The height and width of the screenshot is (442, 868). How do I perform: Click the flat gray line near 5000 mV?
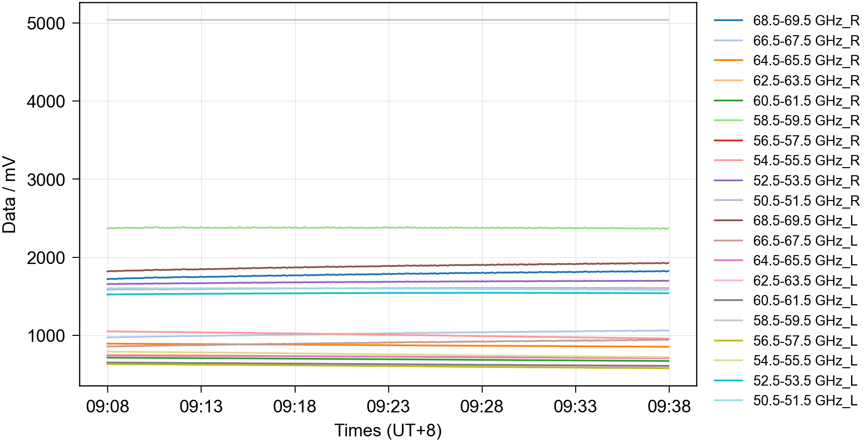pyautogui.click(x=388, y=20)
